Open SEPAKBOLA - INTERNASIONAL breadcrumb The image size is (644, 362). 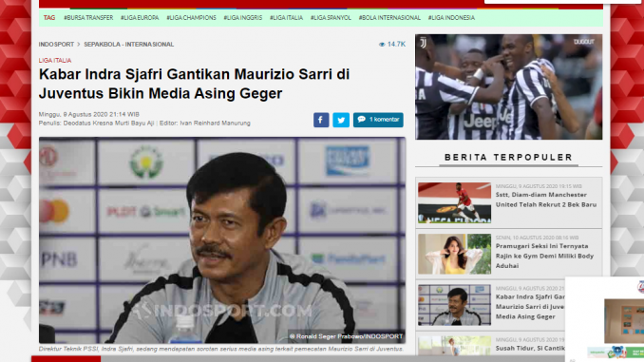pos(129,44)
